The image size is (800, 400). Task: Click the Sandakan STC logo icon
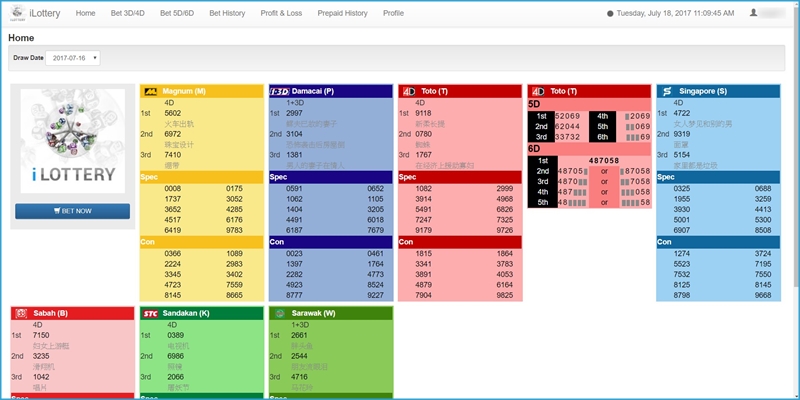point(150,313)
